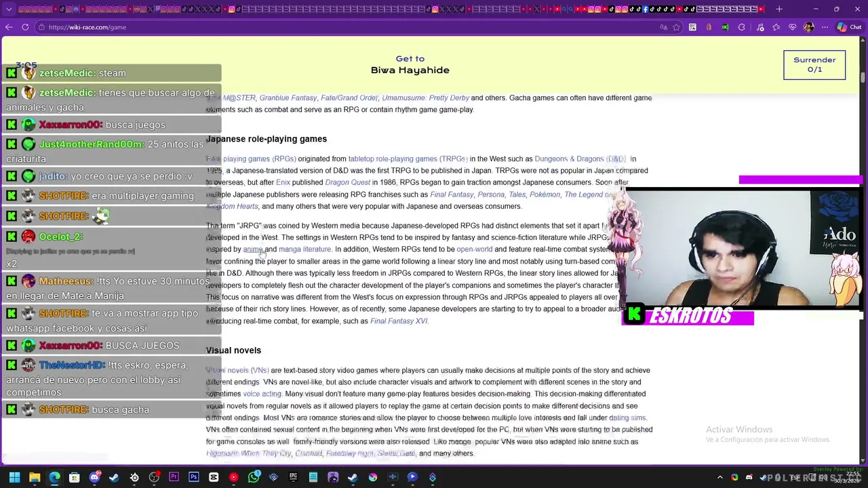Click the Biwa Hayahide target title
The image size is (868, 488).
(410, 70)
